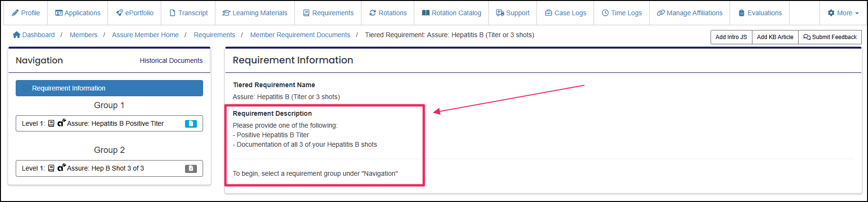Image resolution: width=868 pixels, height=202 pixels.
Task: Switch to Learning Materials tab
Action: pyautogui.click(x=255, y=13)
